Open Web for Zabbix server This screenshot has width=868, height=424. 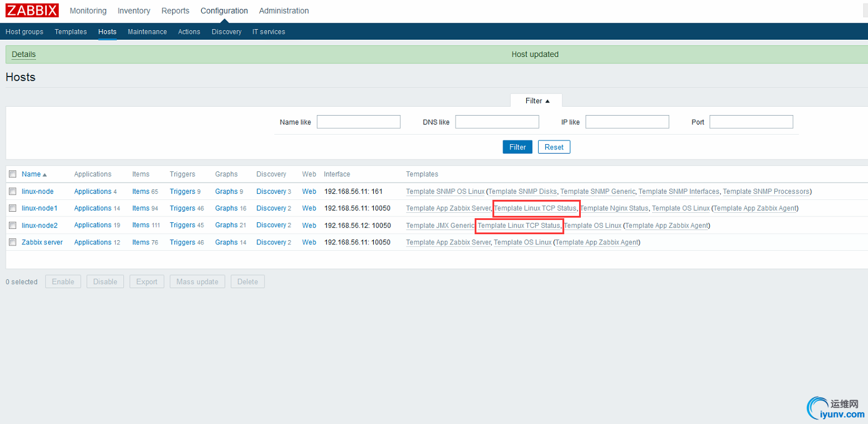pos(309,242)
